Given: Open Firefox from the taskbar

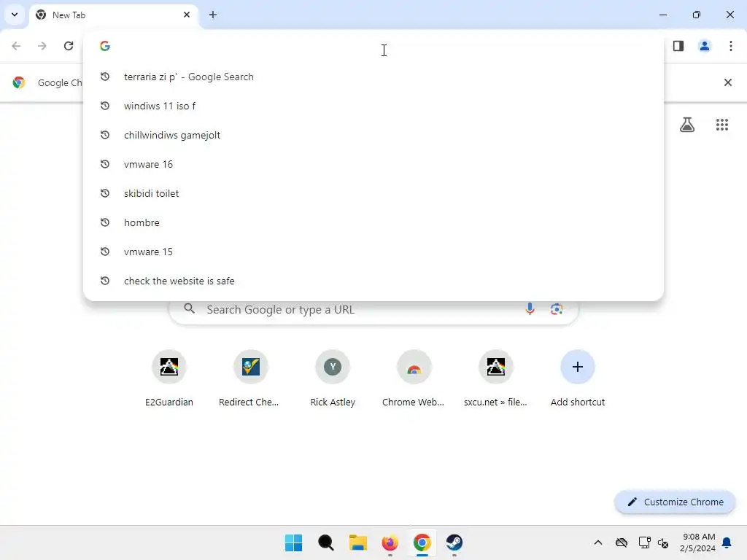Looking at the screenshot, I should point(390,542).
